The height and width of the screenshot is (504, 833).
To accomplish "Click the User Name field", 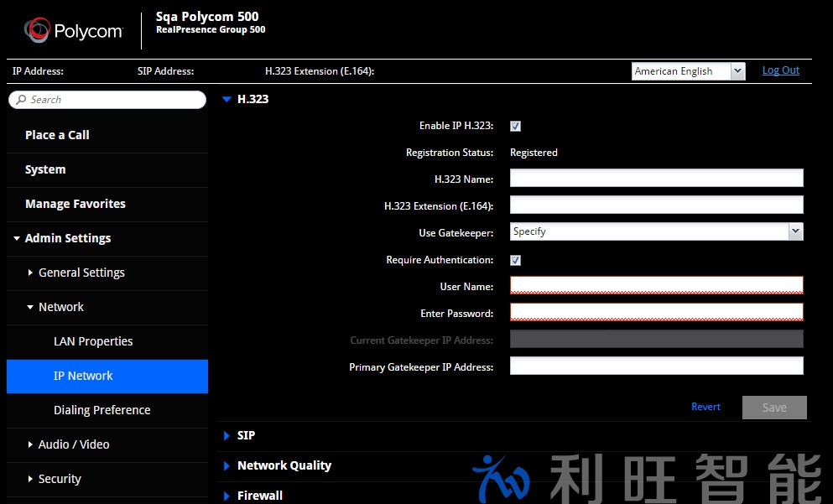I will 657,285.
